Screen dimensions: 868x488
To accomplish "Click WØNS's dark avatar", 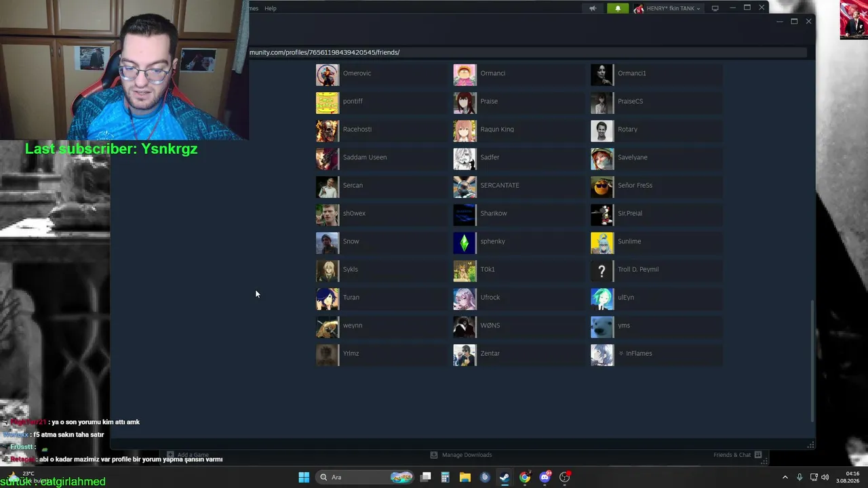I will click(x=465, y=326).
